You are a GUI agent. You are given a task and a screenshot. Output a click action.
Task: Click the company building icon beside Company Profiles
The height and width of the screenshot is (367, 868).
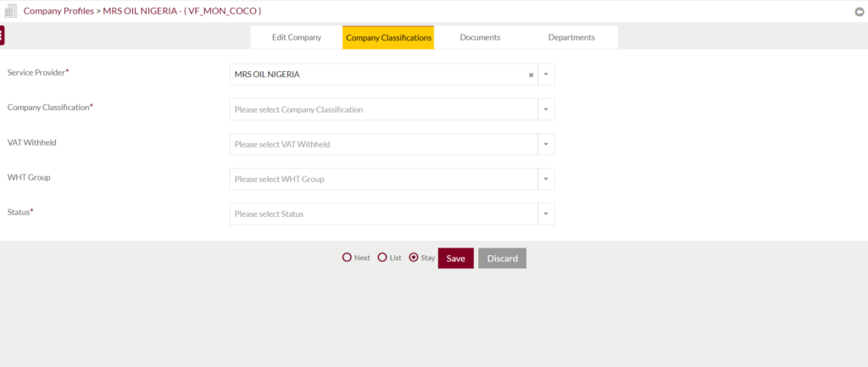[10, 10]
